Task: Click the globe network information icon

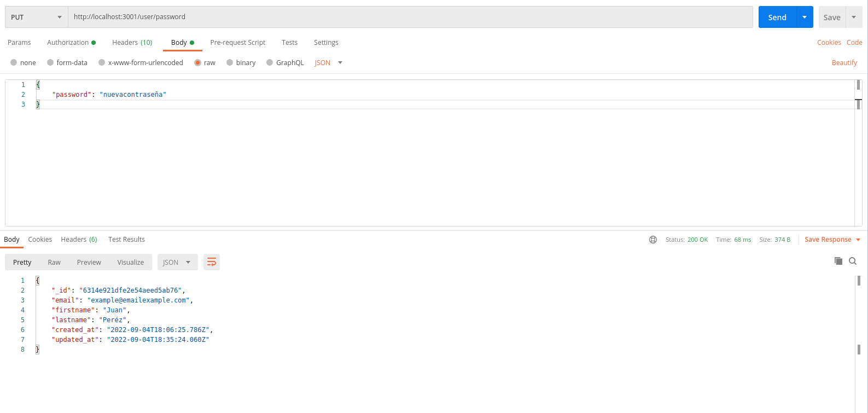Action: click(653, 240)
